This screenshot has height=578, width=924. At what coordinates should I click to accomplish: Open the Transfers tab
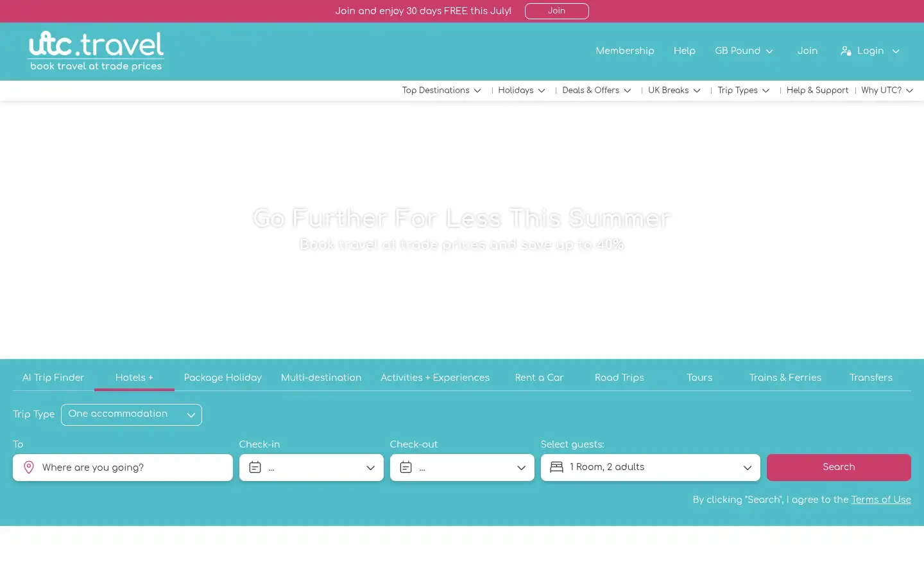coord(871,378)
